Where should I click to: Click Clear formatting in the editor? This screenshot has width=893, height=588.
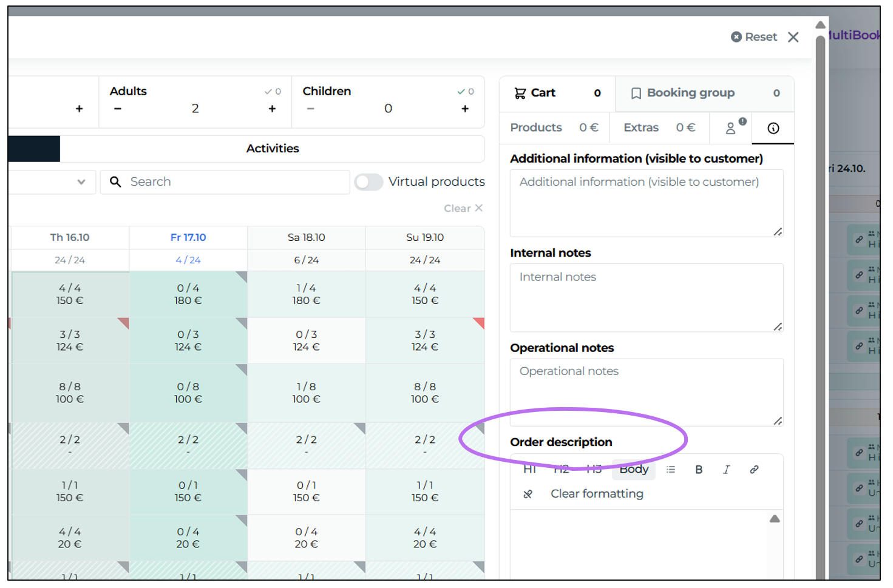(x=597, y=494)
